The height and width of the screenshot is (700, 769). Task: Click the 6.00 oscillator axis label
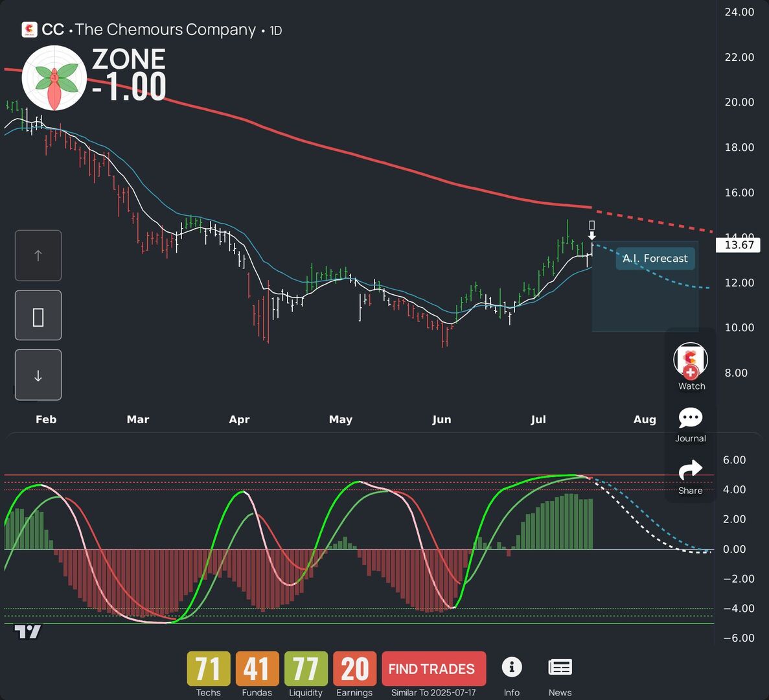[x=734, y=460]
